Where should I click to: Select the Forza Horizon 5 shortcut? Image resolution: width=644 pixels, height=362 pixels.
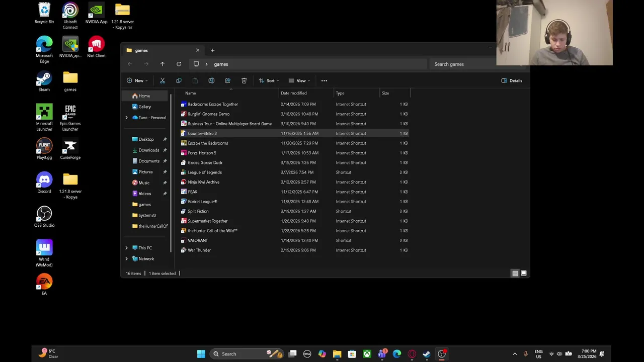(x=294, y=153)
